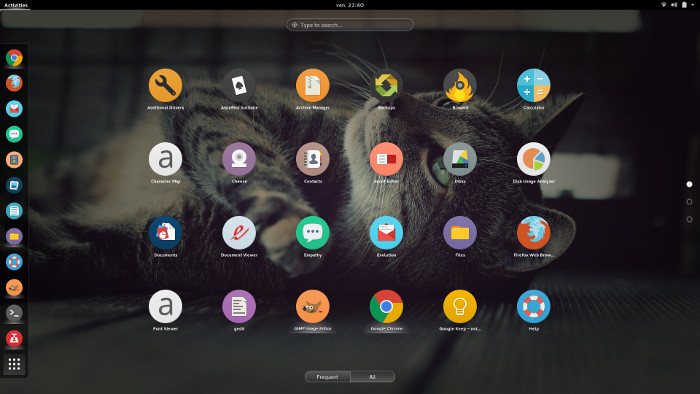Launch Disk Usage Analyzer
Image resolution: width=700 pixels, height=394 pixels.
tap(533, 159)
